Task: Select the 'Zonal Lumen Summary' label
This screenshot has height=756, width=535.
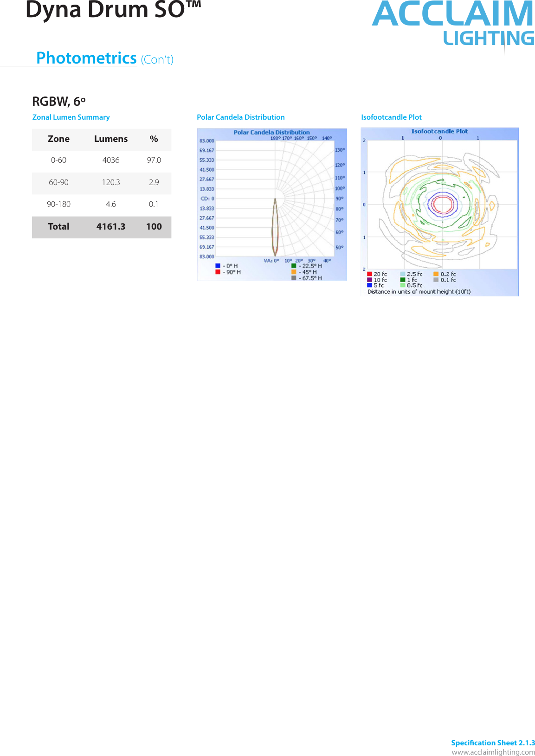Action: [x=71, y=117]
